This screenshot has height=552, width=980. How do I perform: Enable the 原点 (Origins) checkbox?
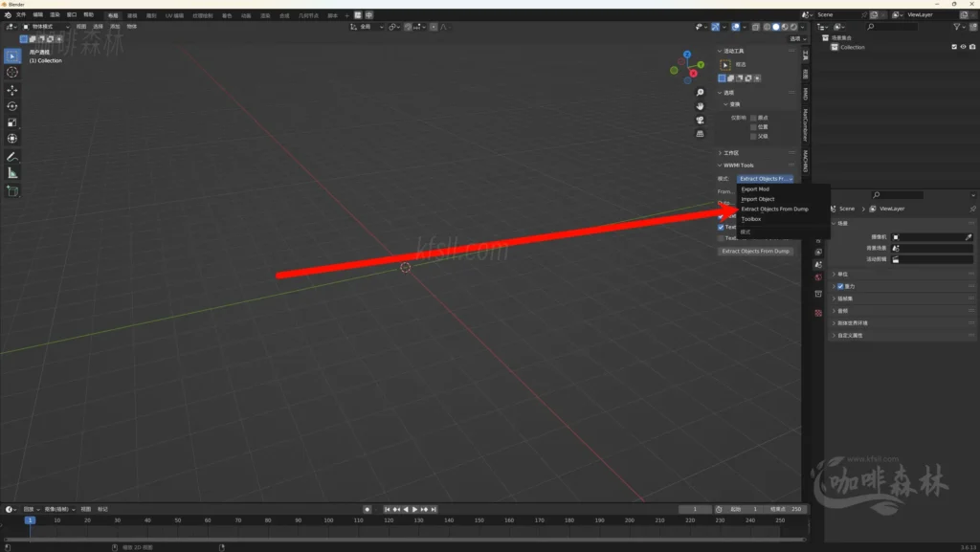753,118
